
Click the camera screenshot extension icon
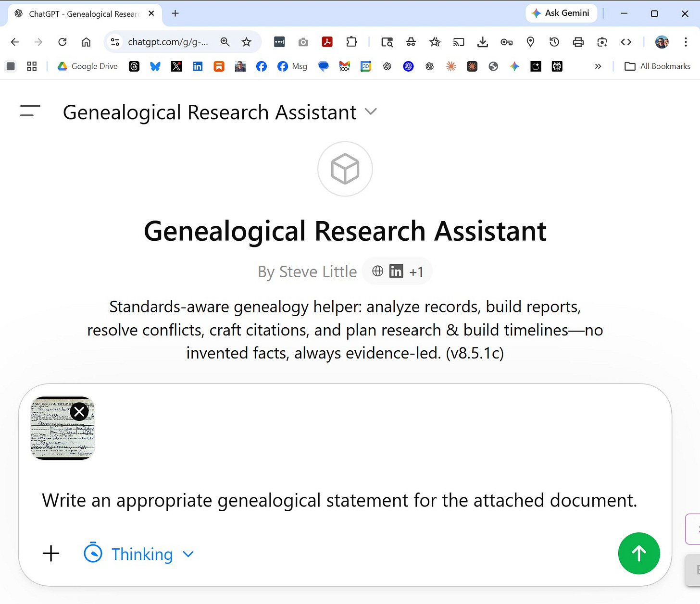303,42
